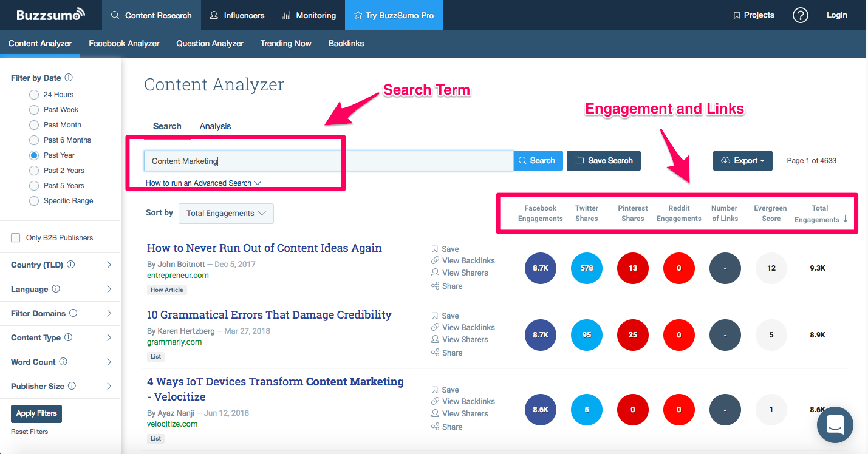This screenshot has width=868, height=454.
Task: Open the Export dropdown
Action: [x=742, y=161]
